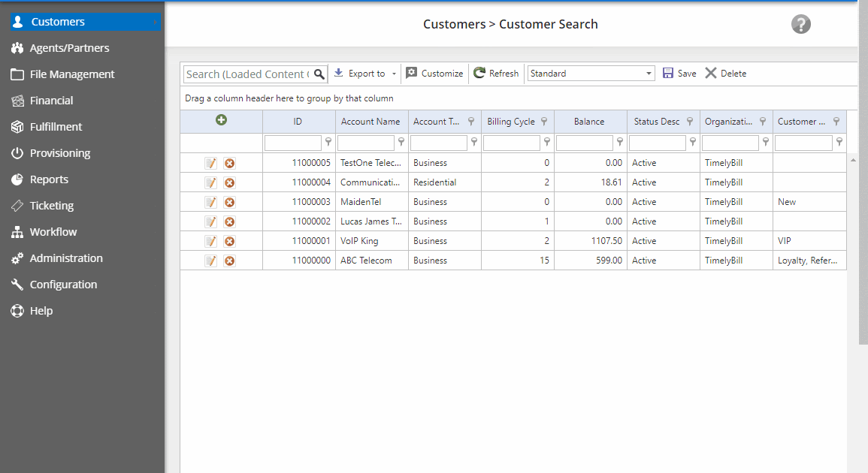Expand the Export to dropdown
Viewport: 868px width, 473px height.
tap(394, 73)
